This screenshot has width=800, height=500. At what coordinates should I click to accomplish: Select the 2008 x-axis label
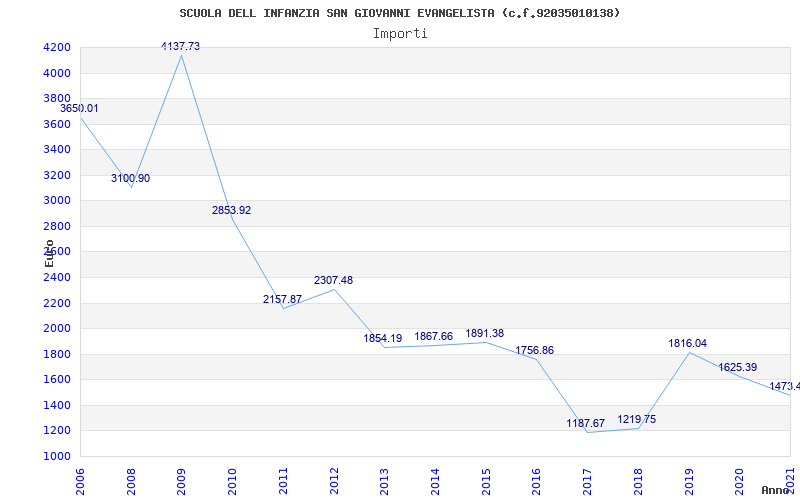click(x=131, y=481)
